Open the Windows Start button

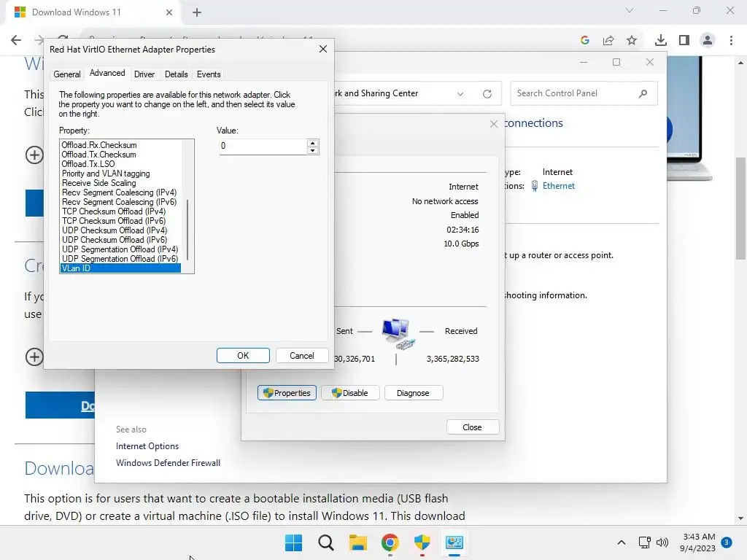293,542
